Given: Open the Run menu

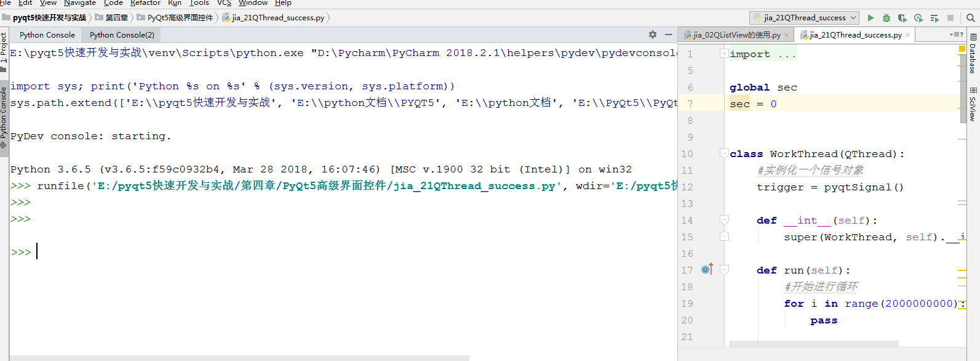Looking at the screenshot, I should [x=175, y=3].
